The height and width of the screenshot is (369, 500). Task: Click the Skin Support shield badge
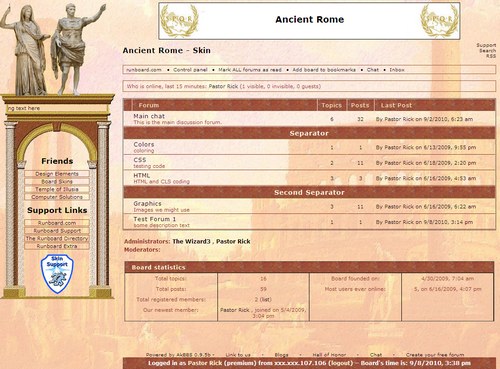57,274
